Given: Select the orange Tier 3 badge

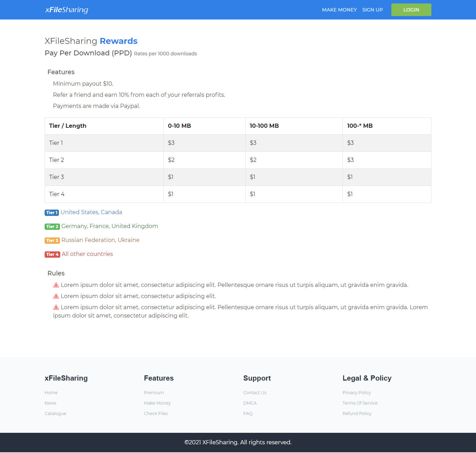Looking at the screenshot, I should (x=52, y=240).
